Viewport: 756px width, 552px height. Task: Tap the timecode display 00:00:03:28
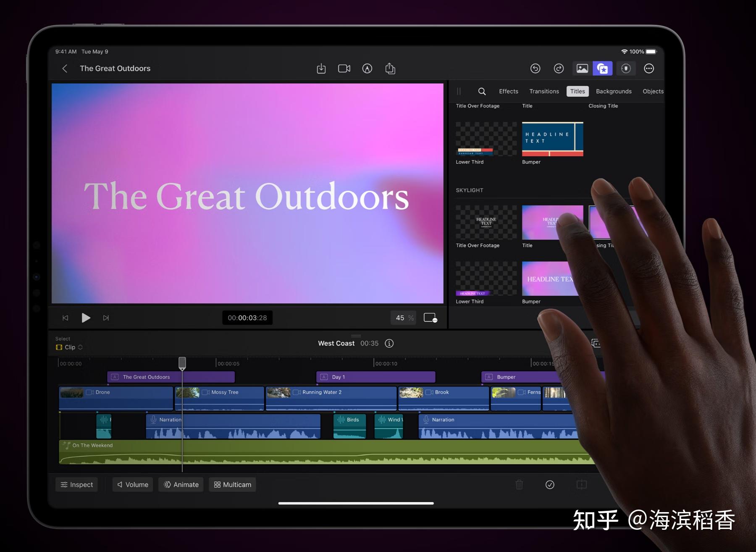247,318
